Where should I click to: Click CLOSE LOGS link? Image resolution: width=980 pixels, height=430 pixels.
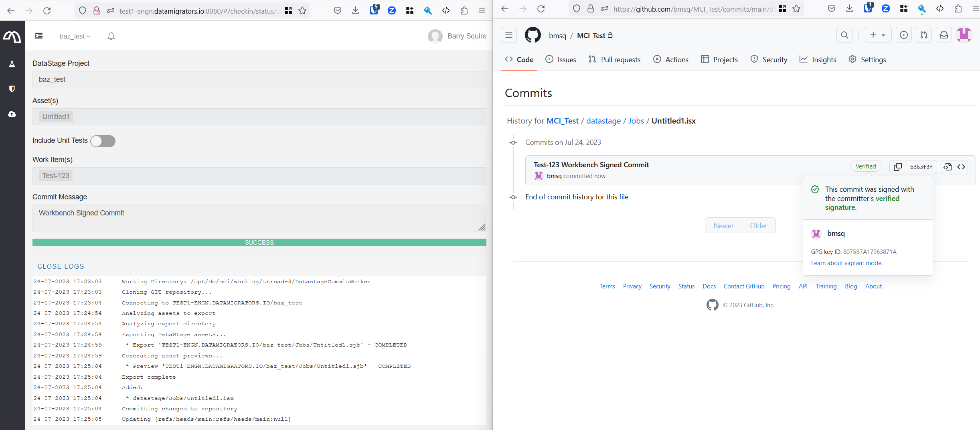tap(61, 266)
